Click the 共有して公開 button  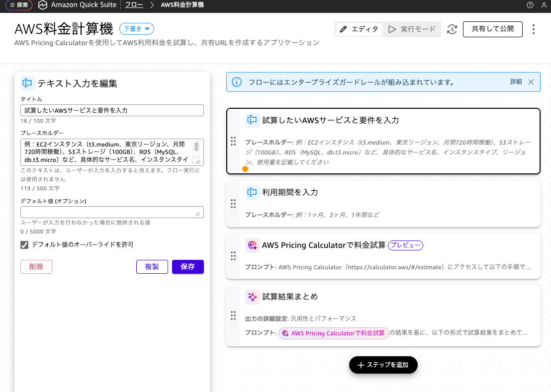tap(492, 29)
